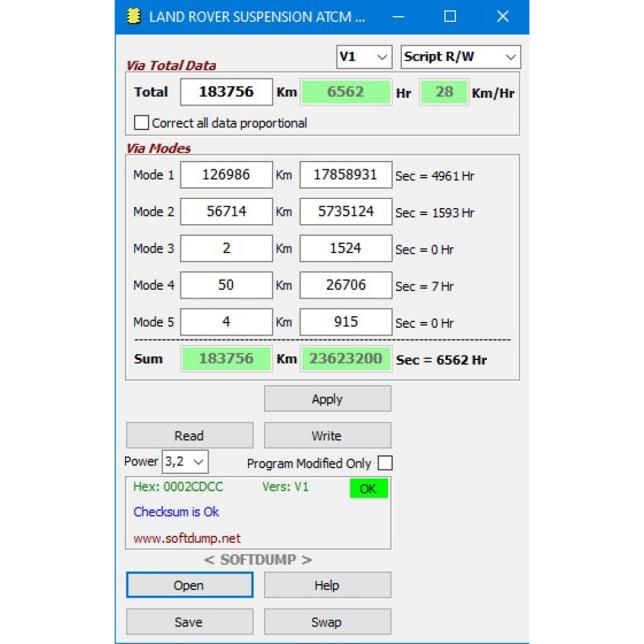Click the Read button
Viewport: 644px width, 644px height.
189,435
